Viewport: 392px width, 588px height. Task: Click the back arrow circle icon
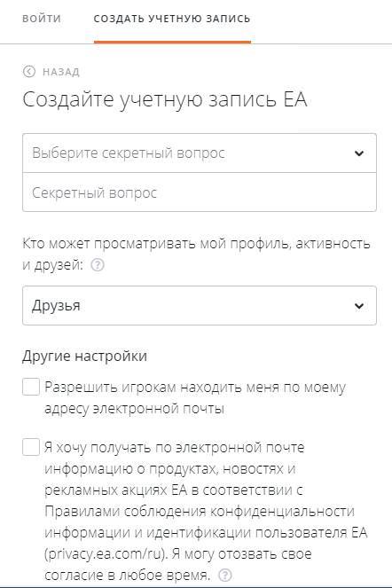[x=29, y=72]
